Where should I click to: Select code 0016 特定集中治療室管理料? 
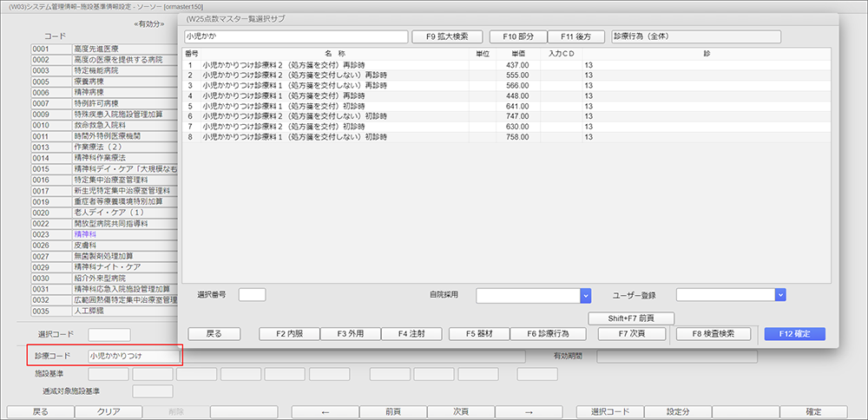104,180
